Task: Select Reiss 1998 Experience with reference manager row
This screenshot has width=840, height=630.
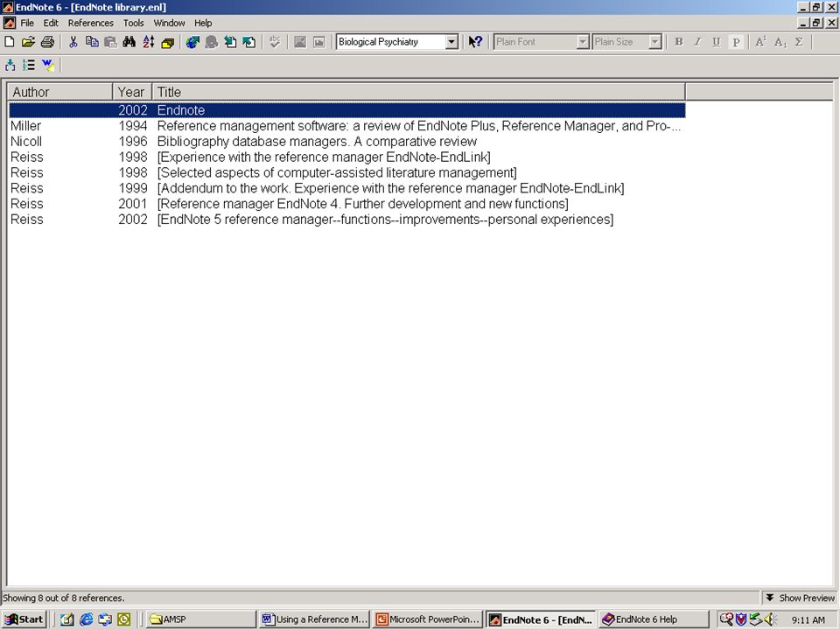Action: coord(347,157)
